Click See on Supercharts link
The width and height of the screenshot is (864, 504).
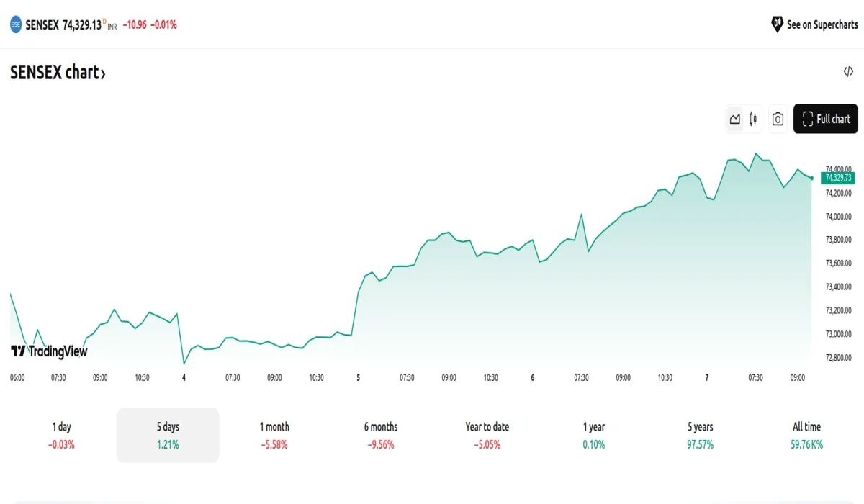tap(822, 24)
